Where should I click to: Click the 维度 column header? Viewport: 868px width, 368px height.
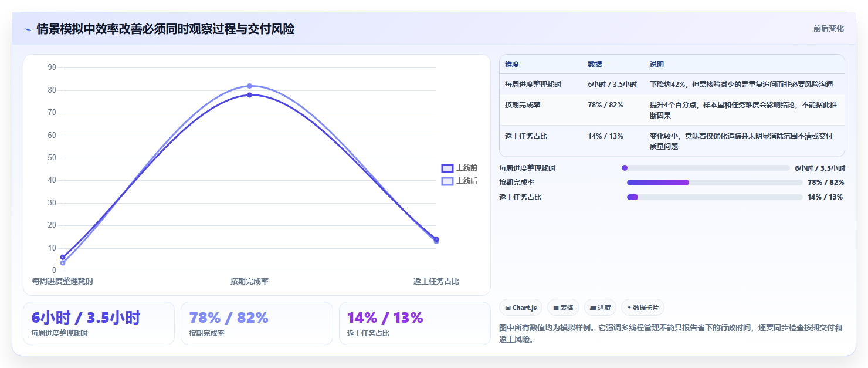click(512, 65)
